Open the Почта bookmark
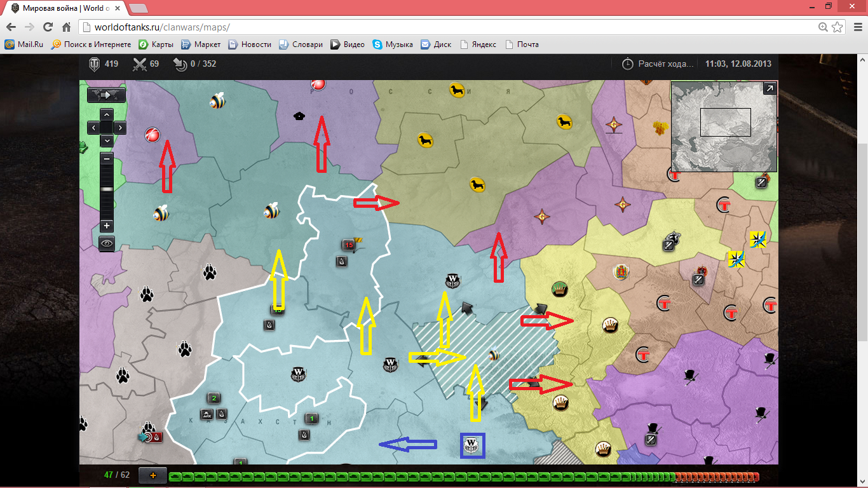Image resolution: width=868 pixels, height=488 pixels. point(522,44)
